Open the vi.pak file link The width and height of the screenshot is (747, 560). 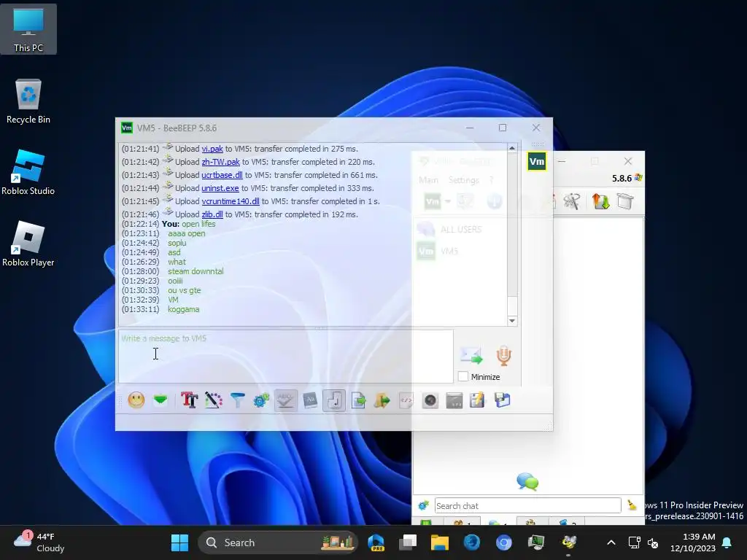tap(212, 149)
